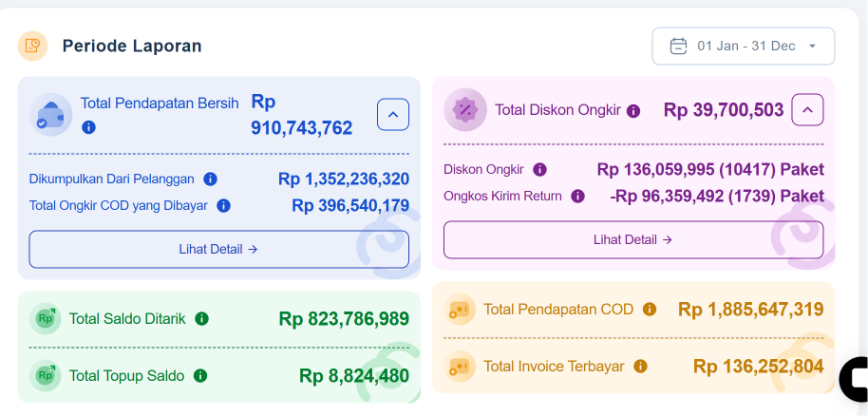This screenshot has width=868, height=416.
Task: Show info for Total Ongkir COD yang Dibayar
Action: coord(223,205)
